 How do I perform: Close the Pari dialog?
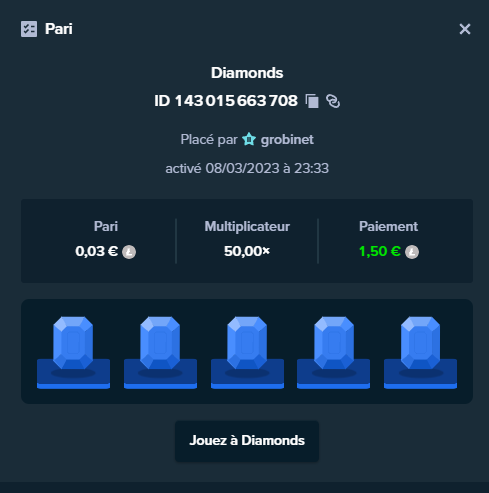pyautogui.click(x=465, y=29)
